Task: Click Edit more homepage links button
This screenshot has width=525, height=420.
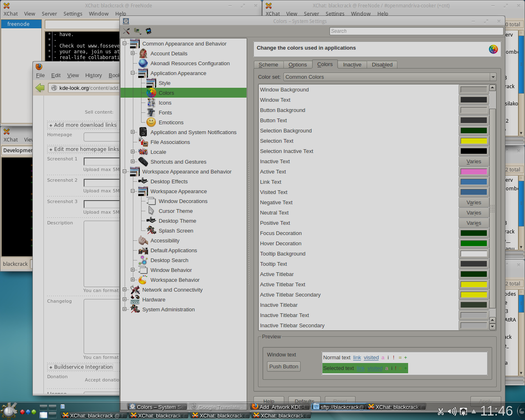Action: [84, 149]
